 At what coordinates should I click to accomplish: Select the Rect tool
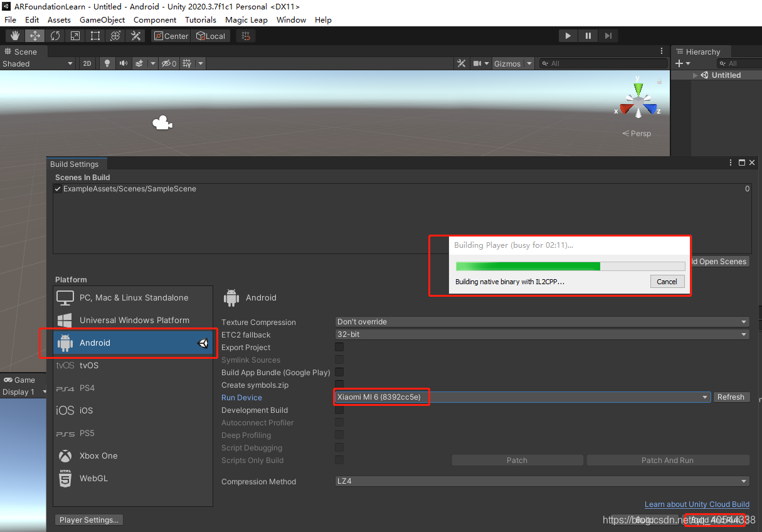pos(95,36)
